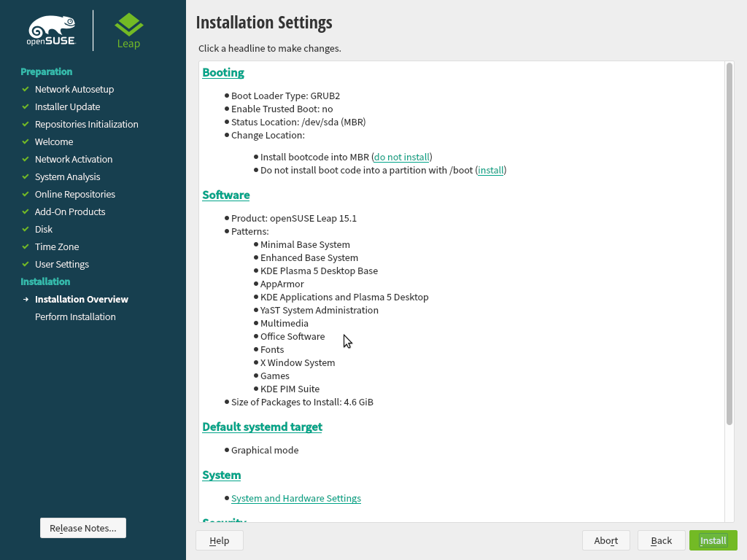This screenshot has width=747, height=560.
Task: Click Time Zone step
Action: (57, 246)
